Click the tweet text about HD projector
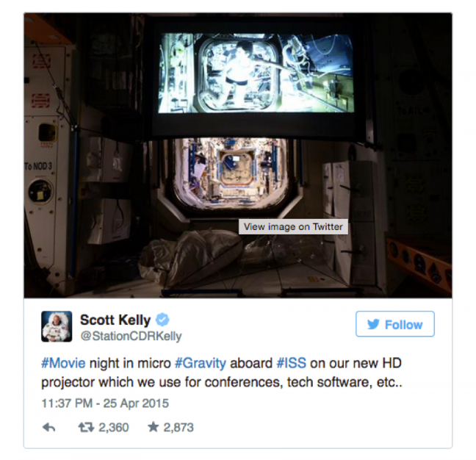476x460 pixels. tap(222, 373)
